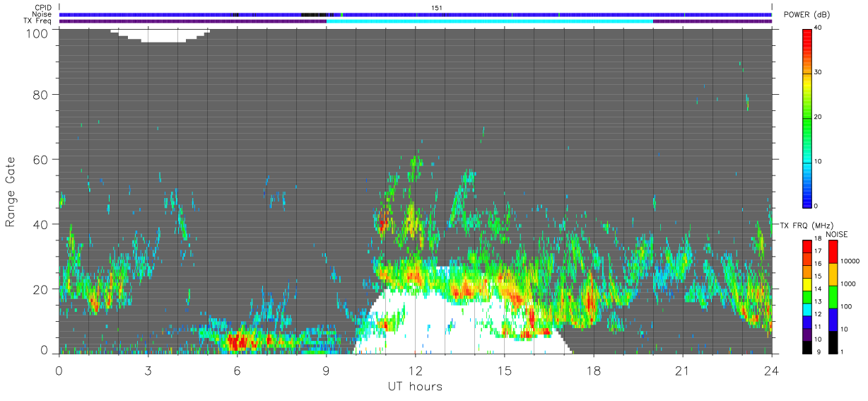Click the TX FRQ (MHz) legend title
The height and width of the screenshot is (401, 868).
[806, 225]
